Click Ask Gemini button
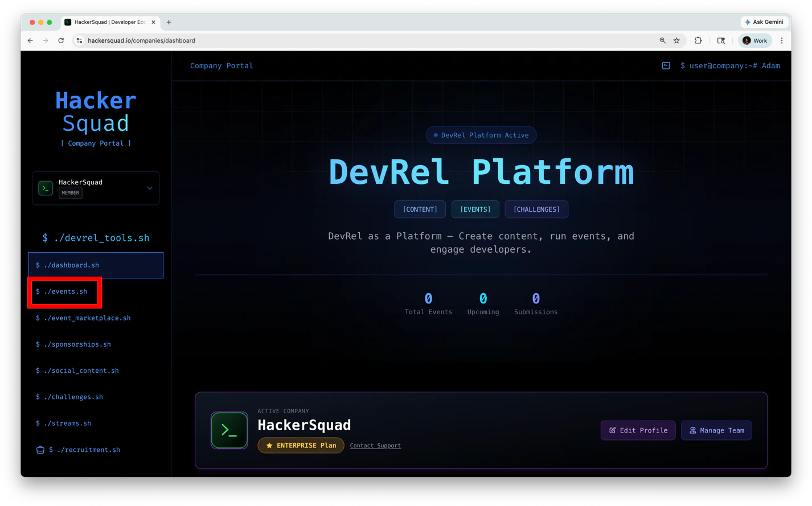The image size is (812, 506). pos(764,22)
